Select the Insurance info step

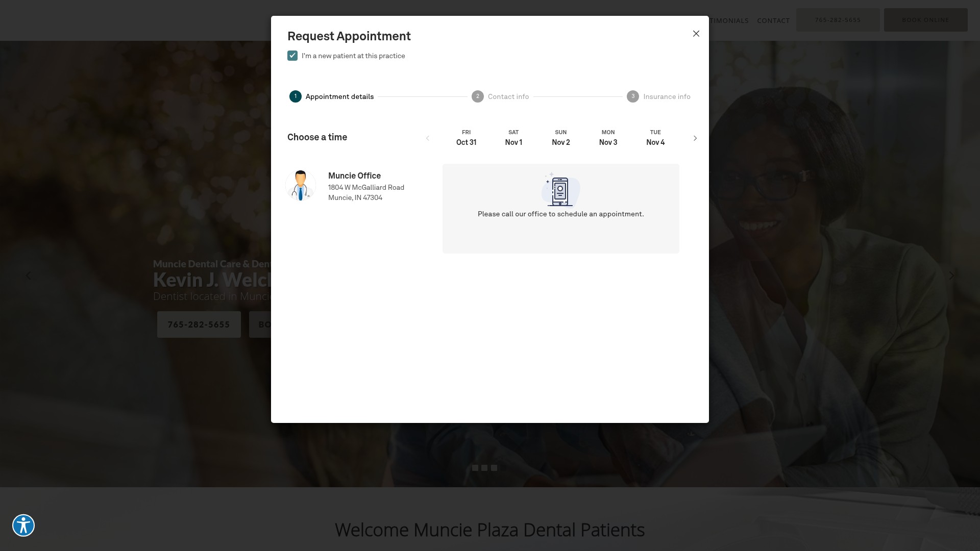click(x=658, y=96)
